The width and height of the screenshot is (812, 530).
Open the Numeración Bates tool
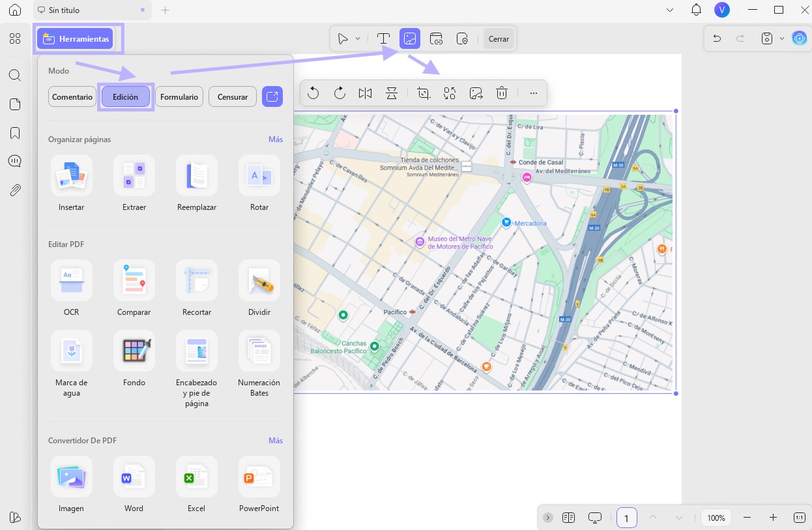[x=259, y=363]
